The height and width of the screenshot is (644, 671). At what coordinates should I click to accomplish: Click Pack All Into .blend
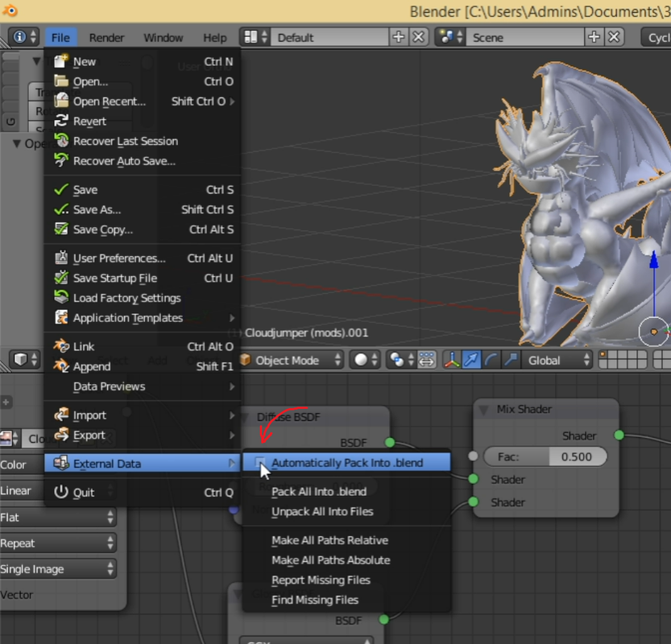319,491
